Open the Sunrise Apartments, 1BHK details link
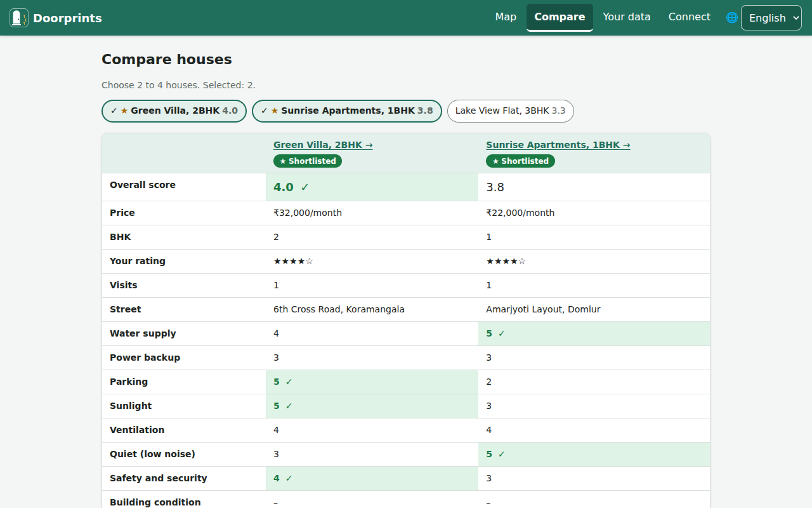The width and height of the screenshot is (812, 508). [x=558, y=145]
